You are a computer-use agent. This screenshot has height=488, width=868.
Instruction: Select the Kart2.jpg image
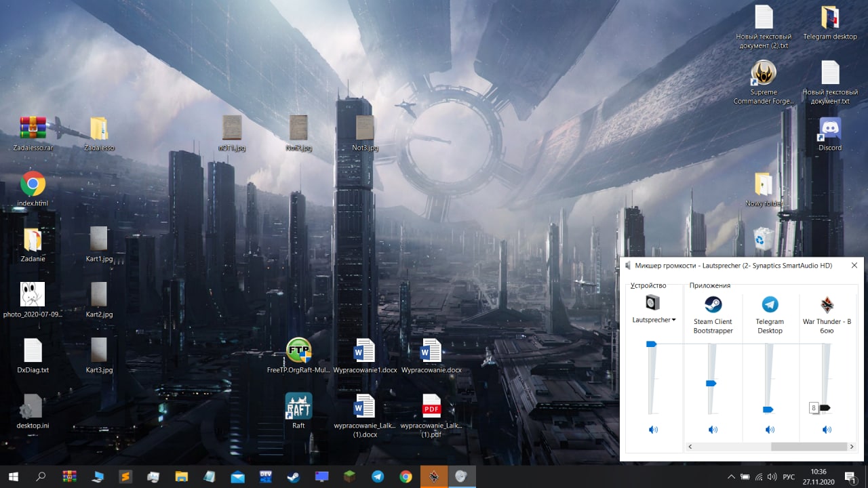pyautogui.click(x=99, y=300)
